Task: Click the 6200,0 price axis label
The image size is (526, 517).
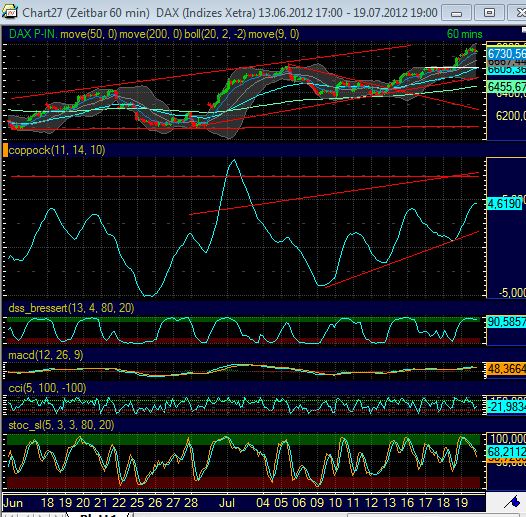Action: (x=511, y=116)
